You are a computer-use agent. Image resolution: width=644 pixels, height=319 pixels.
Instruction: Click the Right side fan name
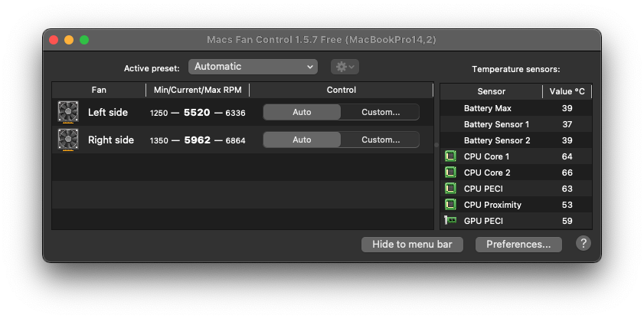(111, 140)
